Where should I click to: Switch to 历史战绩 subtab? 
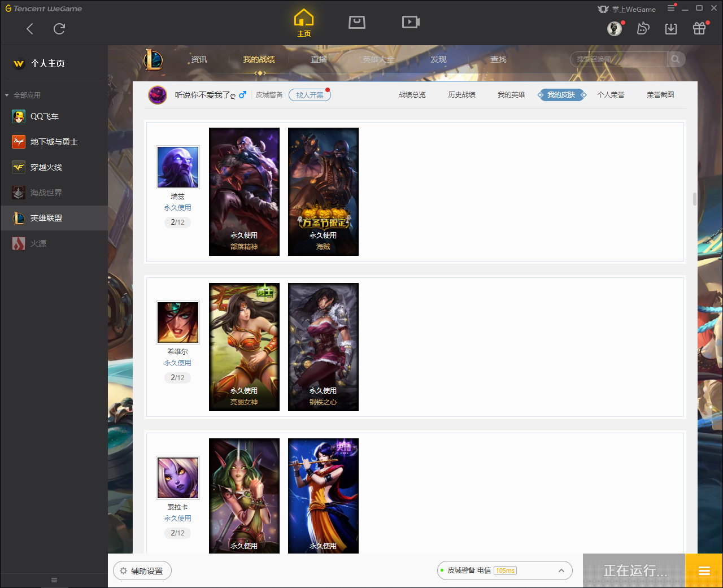click(x=461, y=95)
